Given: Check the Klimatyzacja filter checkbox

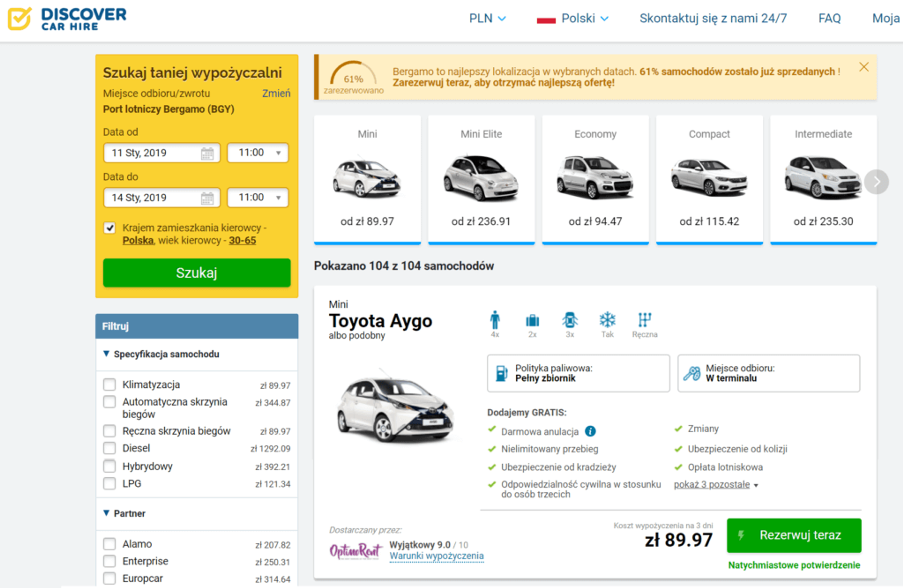Looking at the screenshot, I should pyautogui.click(x=110, y=385).
